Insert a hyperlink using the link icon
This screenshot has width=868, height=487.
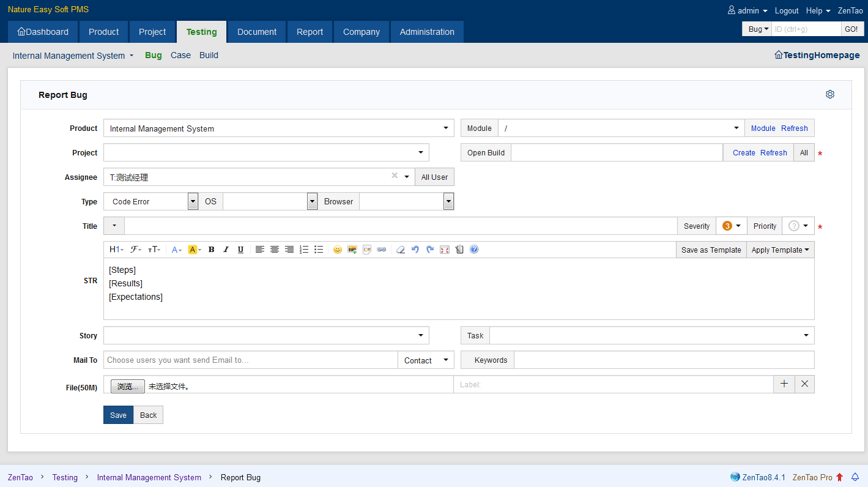coord(382,250)
